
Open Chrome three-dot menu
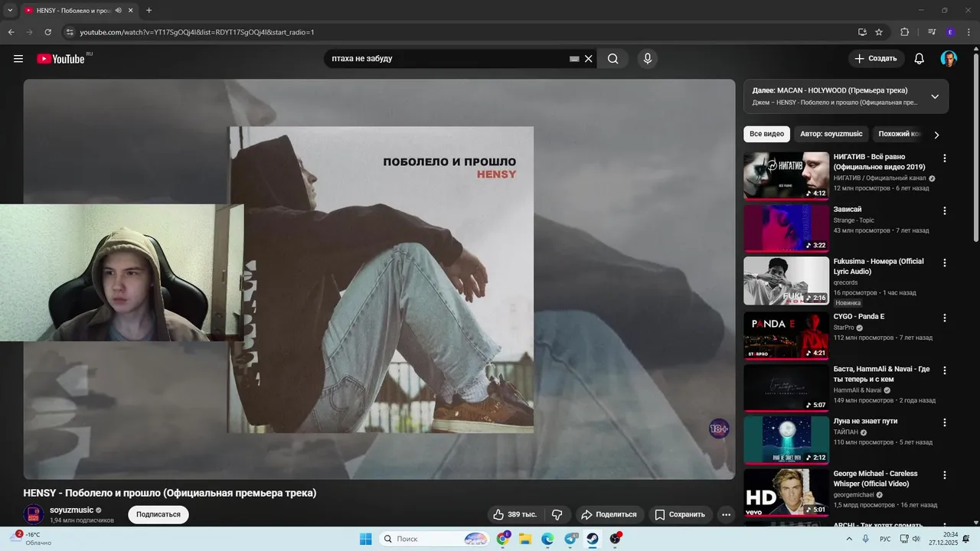pos(969,32)
